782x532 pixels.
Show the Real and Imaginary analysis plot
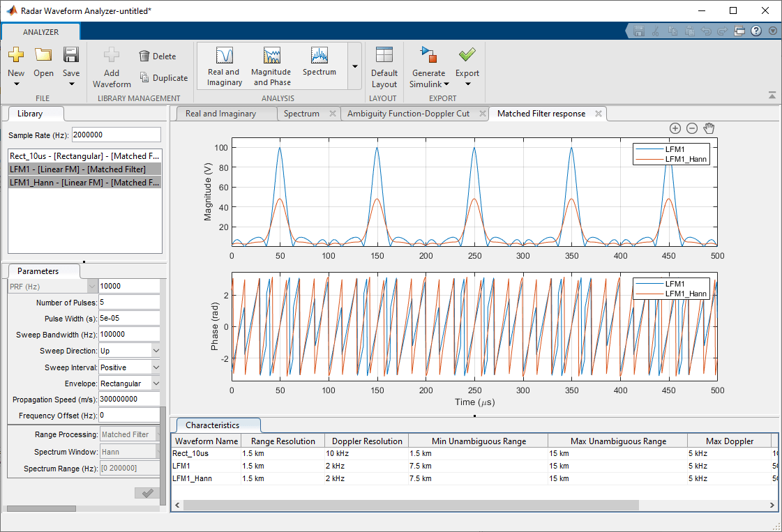224,66
